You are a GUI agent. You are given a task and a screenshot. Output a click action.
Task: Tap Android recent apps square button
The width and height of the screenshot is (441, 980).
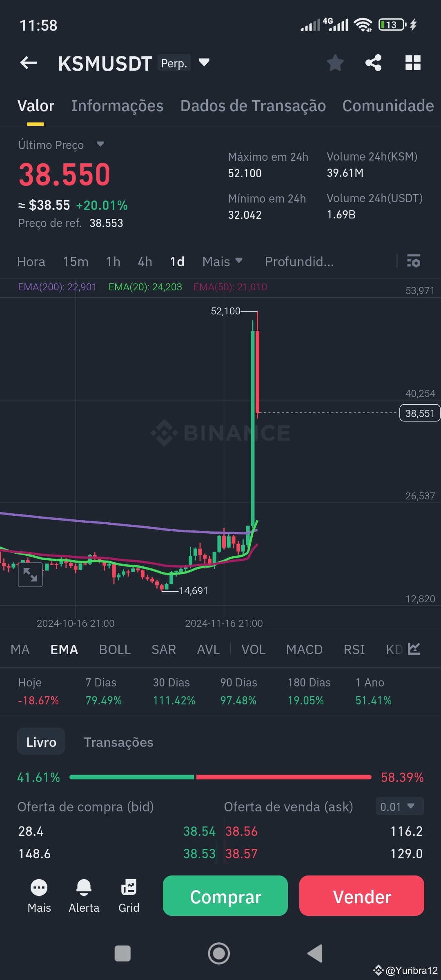click(x=122, y=953)
